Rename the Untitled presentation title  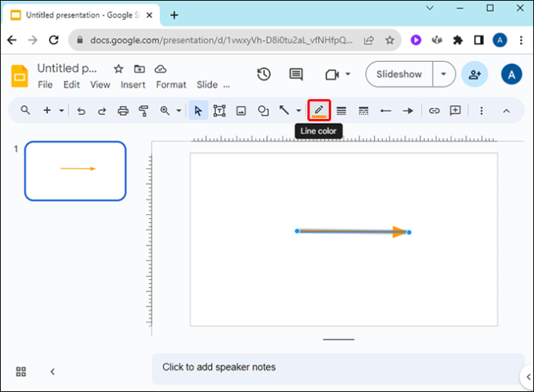(x=67, y=68)
